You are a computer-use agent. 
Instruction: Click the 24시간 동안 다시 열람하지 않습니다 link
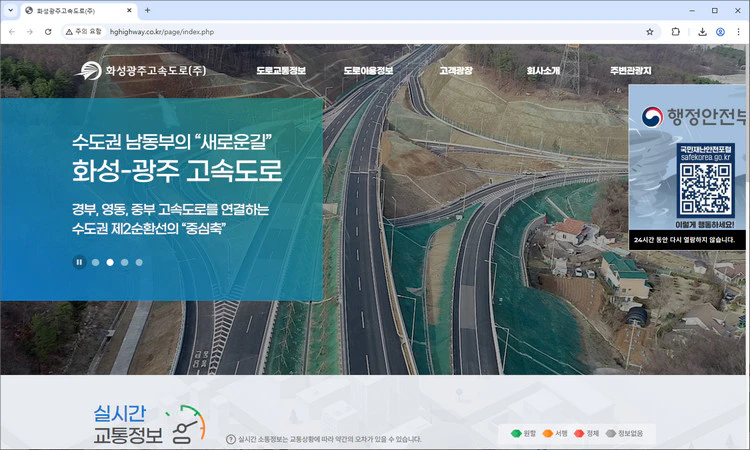(686, 241)
